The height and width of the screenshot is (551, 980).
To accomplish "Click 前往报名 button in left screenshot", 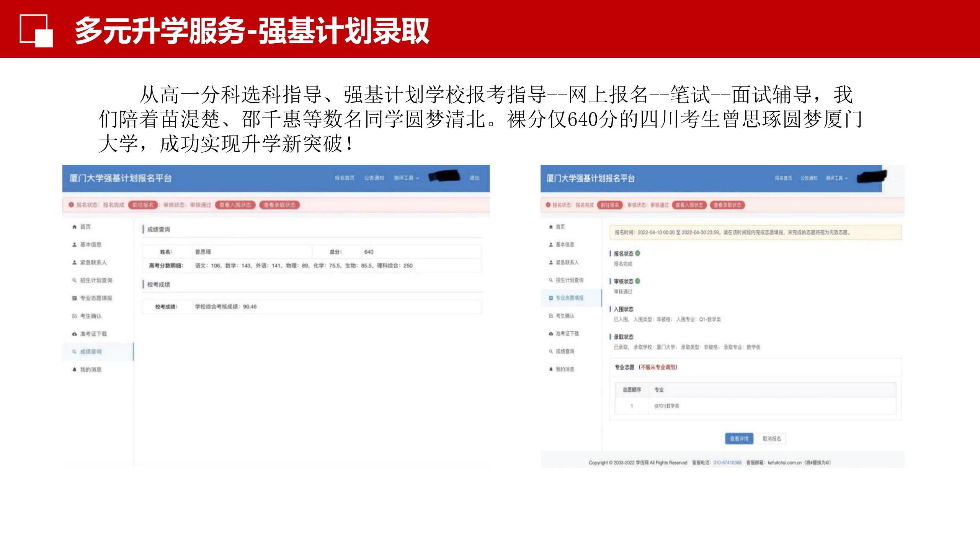I will (143, 205).
